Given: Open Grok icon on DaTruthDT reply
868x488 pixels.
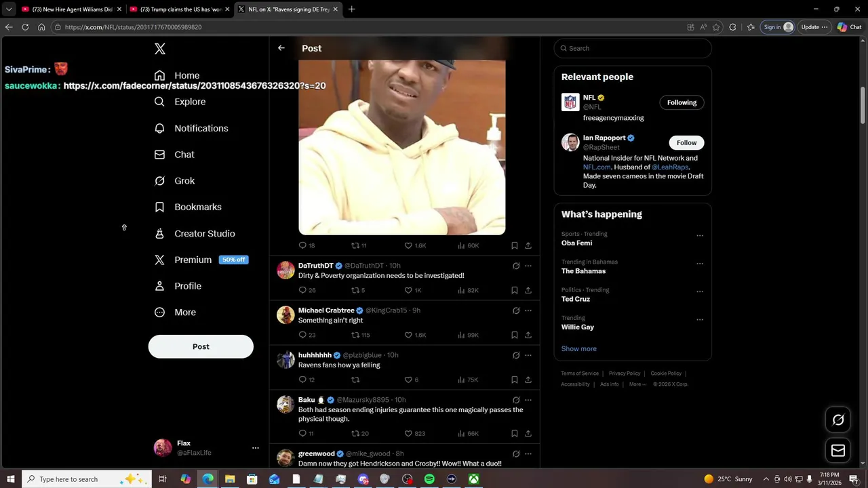Looking at the screenshot, I should pos(516,266).
